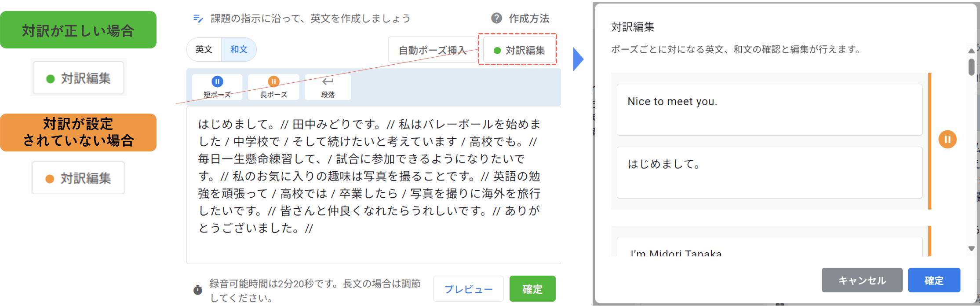This screenshot has width=980, height=306.
Task: Click the dialog scrollbar down arrow
Action: (971, 249)
